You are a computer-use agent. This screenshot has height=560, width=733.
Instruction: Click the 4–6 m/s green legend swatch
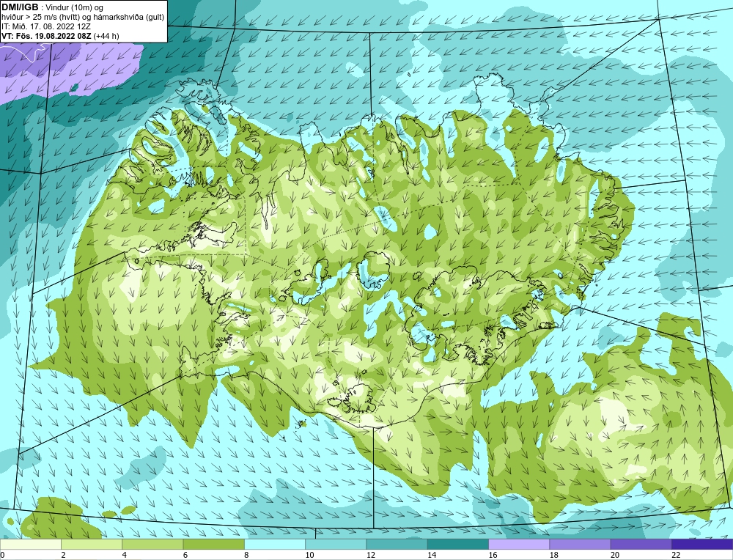pyautogui.click(x=153, y=544)
